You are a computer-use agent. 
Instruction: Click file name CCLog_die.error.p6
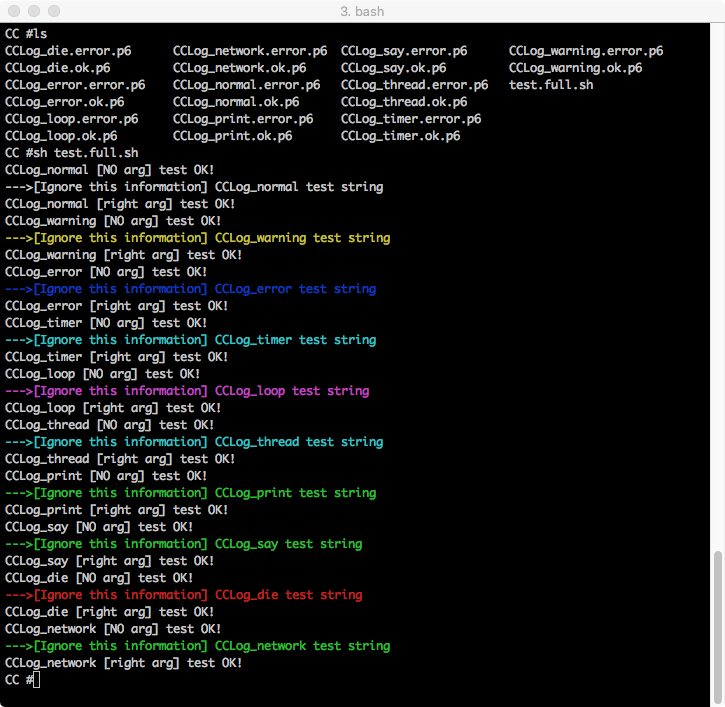point(68,51)
